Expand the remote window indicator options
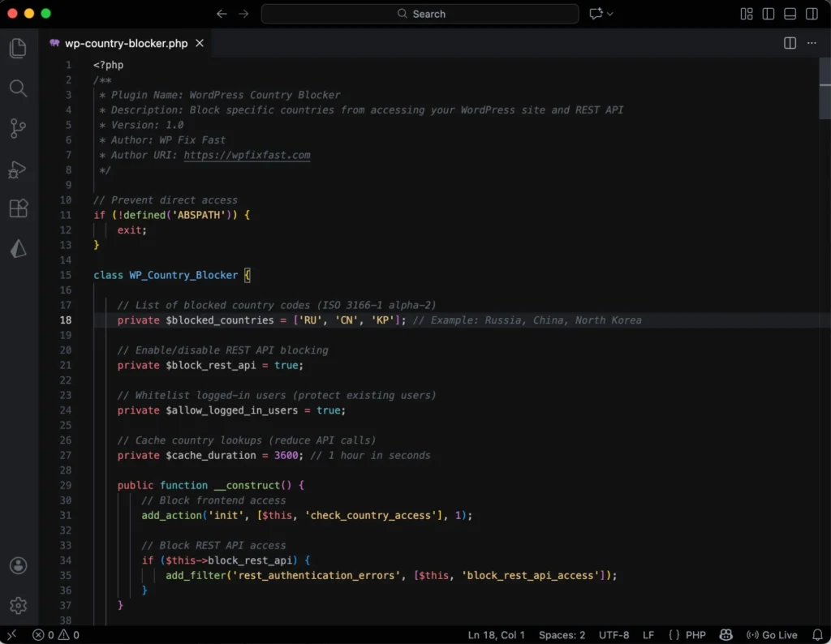831x644 pixels. click(x=12, y=635)
